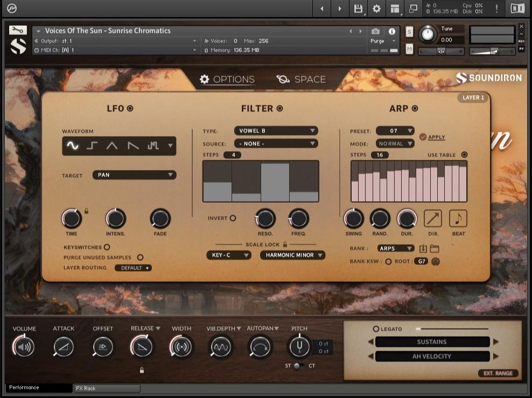
Task: Click the EXT. RANGE button
Action: pos(499,373)
